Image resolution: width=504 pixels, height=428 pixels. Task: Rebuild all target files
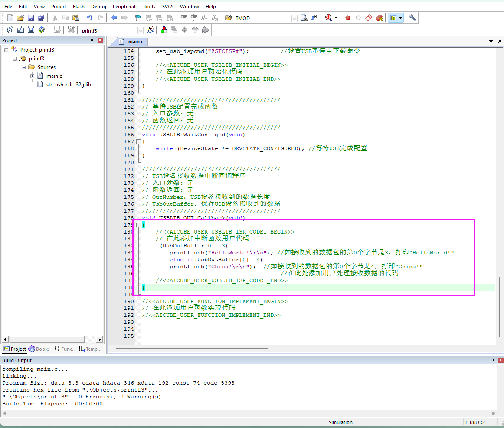pyautogui.click(x=31, y=30)
